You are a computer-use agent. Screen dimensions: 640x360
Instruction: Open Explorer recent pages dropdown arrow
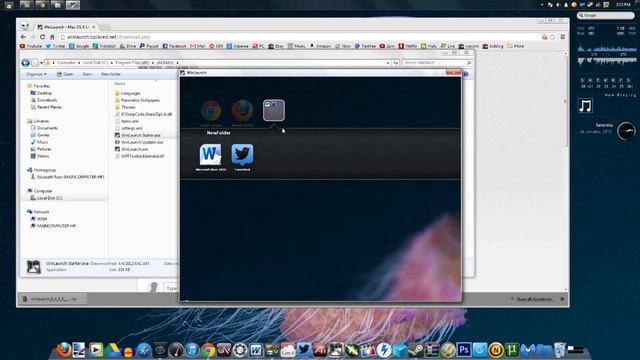point(41,63)
